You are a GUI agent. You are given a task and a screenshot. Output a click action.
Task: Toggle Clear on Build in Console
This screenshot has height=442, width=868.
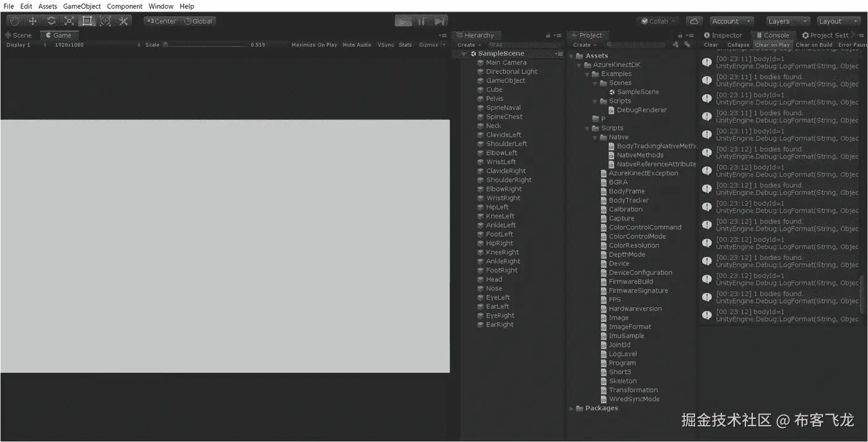pos(814,45)
